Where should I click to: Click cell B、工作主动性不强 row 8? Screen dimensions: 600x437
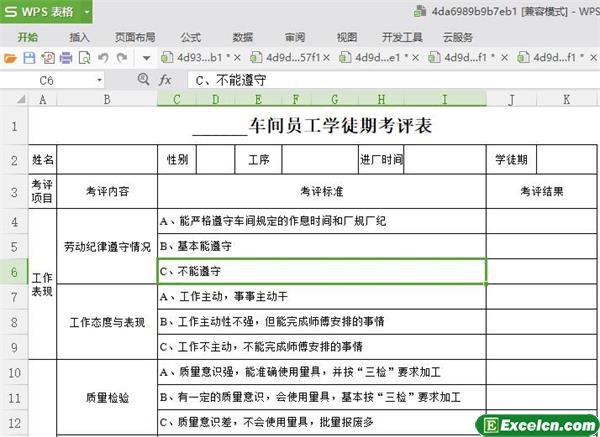click(322, 322)
